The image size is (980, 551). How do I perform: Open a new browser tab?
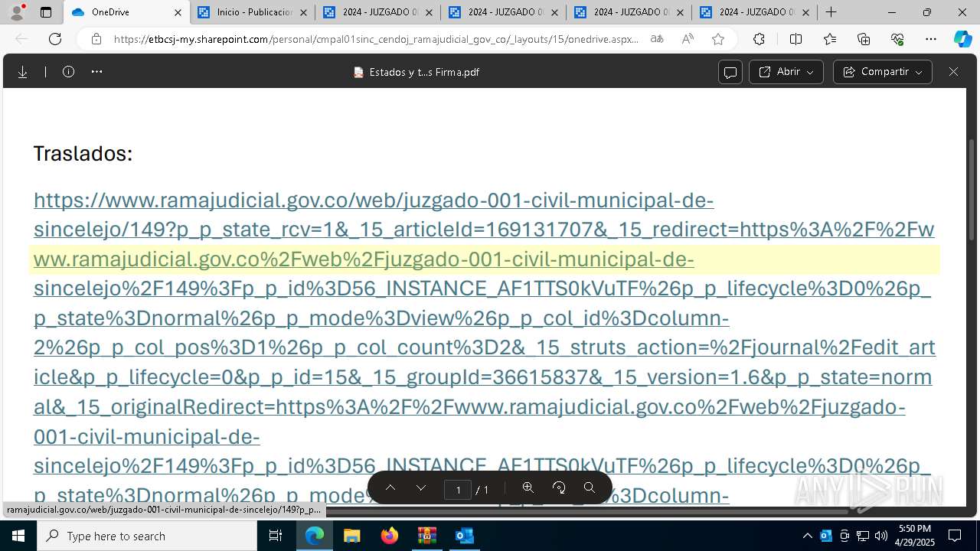831,12
